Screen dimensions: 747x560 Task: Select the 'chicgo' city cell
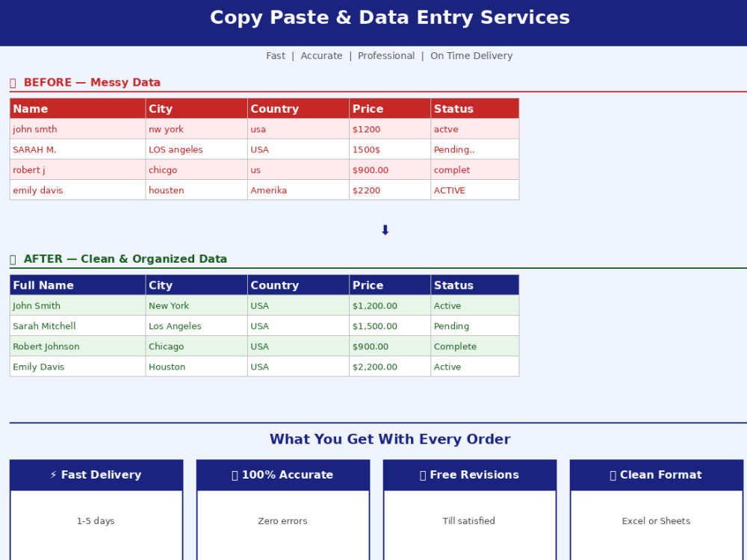(196, 170)
